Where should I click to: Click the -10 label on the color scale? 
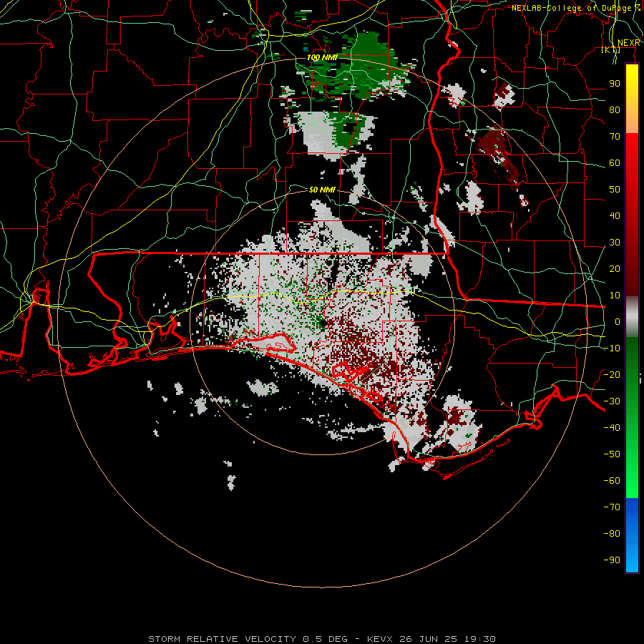point(612,348)
